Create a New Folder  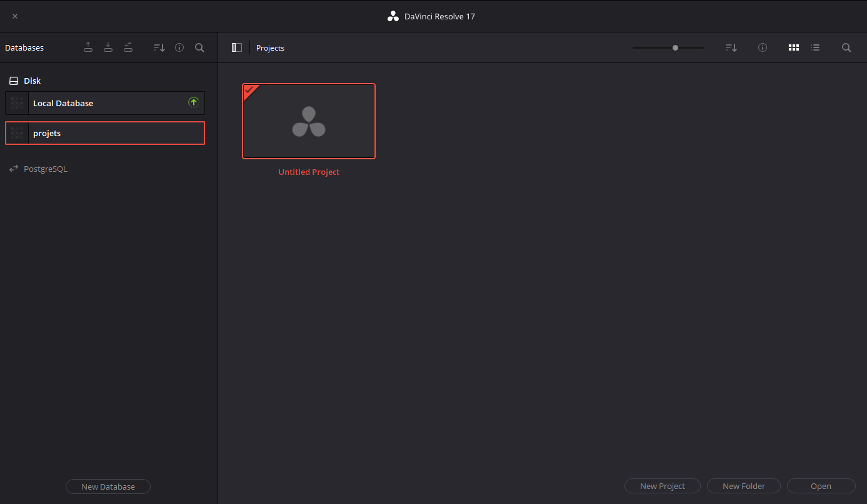[744, 486]
